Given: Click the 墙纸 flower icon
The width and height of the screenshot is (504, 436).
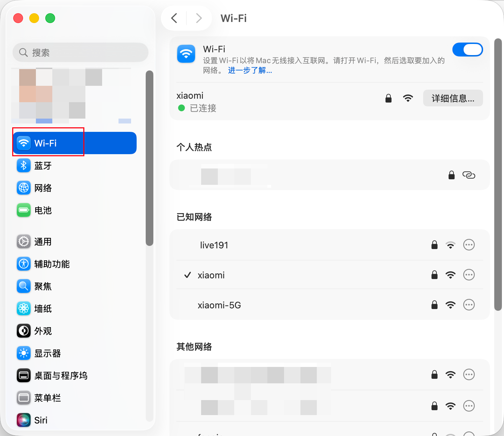Looking at the screenshot, I should pyautogui.click(x=24, y=308).
